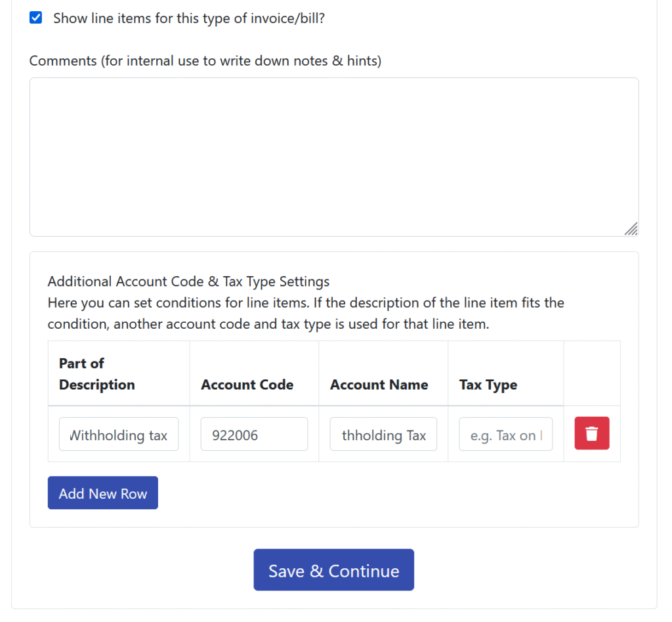
Task: Click the empty header cell above delete button
Action: tap(592, 373)
